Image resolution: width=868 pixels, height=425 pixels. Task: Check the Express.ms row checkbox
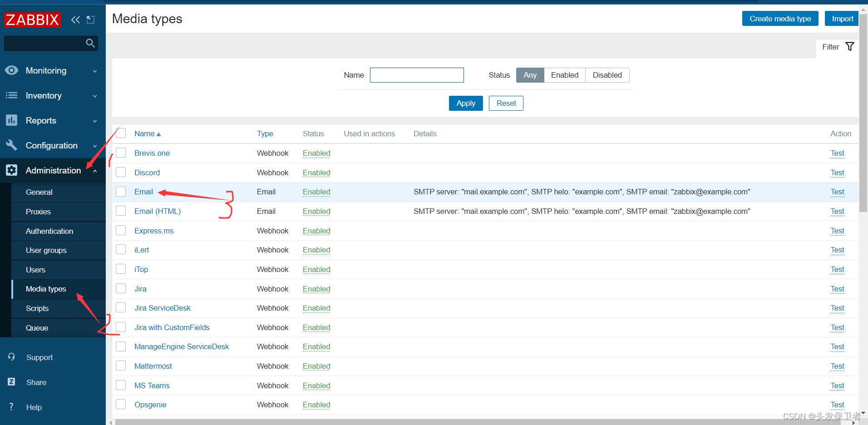[x=121, y=230]
